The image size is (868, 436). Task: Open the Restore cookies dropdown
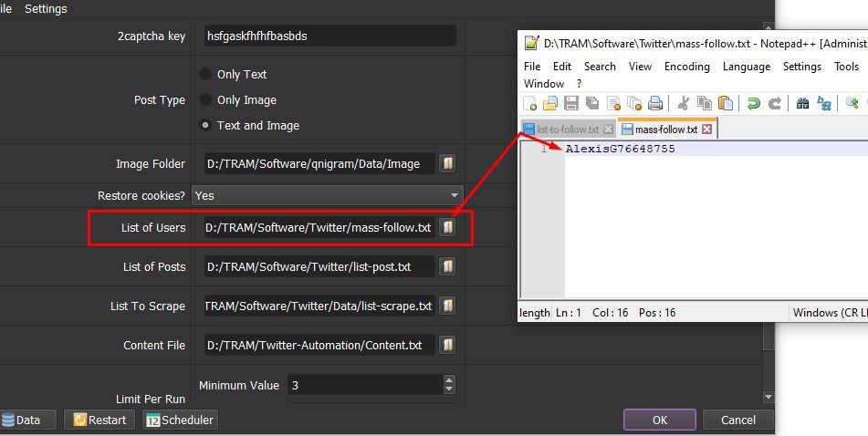[328, 195]
